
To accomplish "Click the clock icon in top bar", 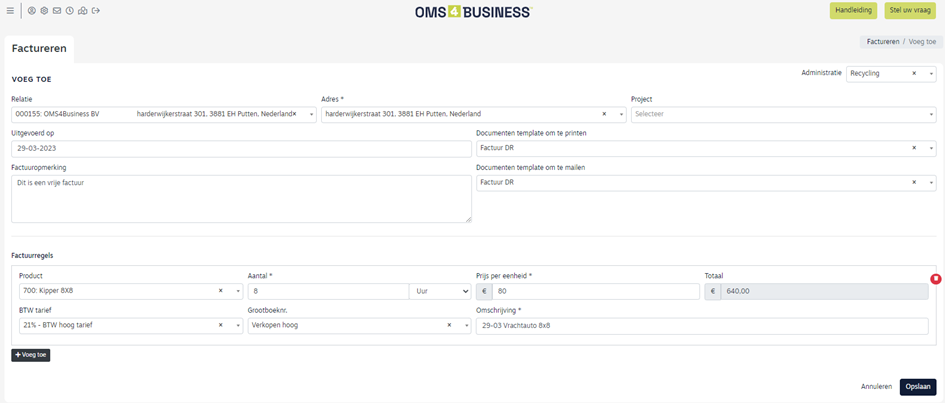I will [70, 11].
